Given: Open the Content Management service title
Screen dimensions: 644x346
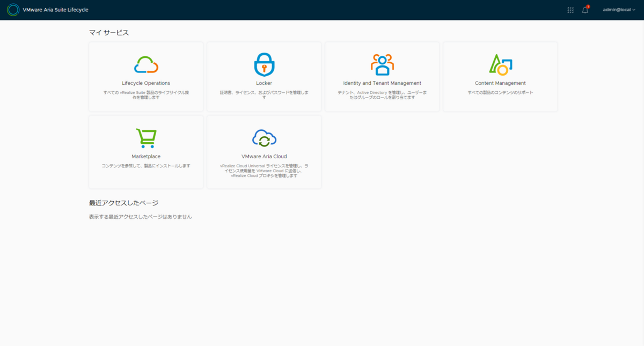Looking at the screenshot, I should click(x=500, y=83).
